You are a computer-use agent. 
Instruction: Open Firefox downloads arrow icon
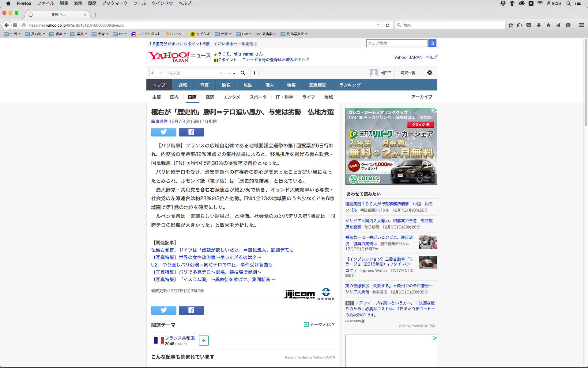[538, 25]
